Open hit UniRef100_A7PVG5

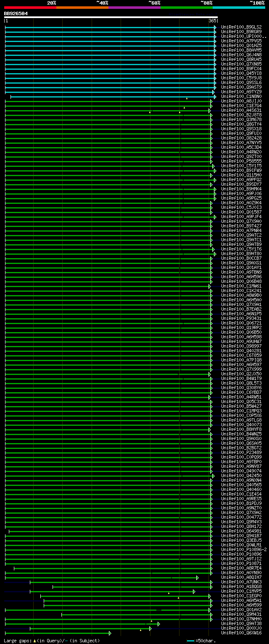[x=241, y=41]
